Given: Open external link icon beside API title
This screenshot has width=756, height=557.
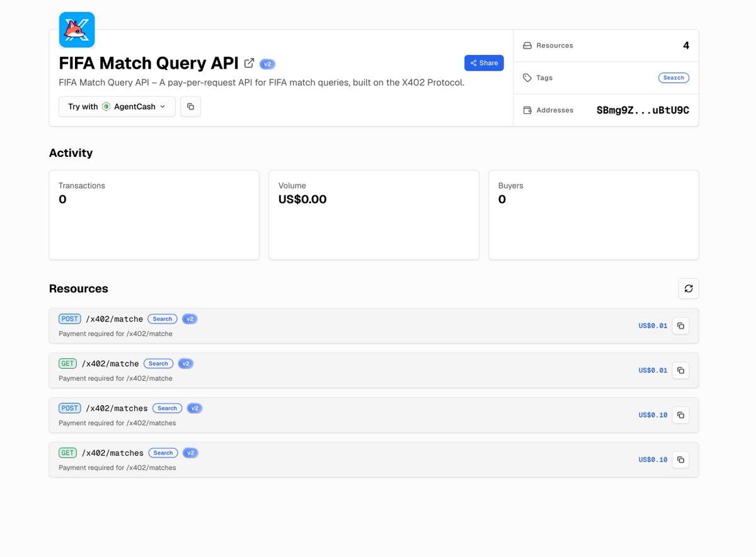Looking at the screenshot, I should coord(249,63).
